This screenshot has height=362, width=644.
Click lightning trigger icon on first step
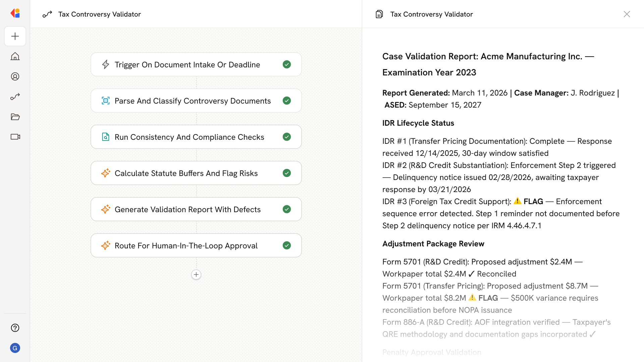(x=106, y=64)
